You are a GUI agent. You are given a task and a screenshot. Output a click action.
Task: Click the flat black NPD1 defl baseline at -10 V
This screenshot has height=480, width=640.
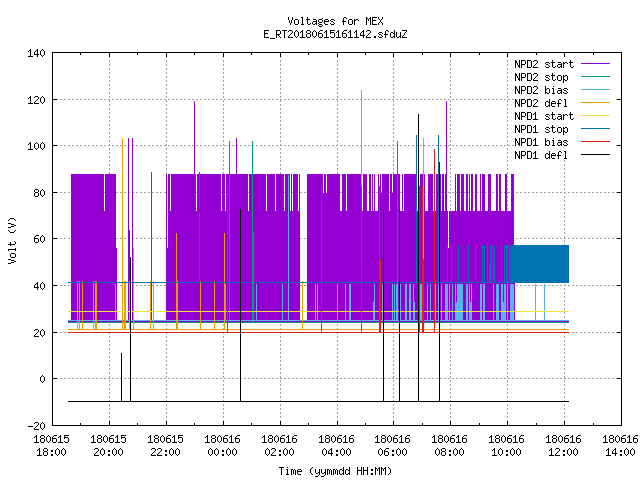[318, 402]
